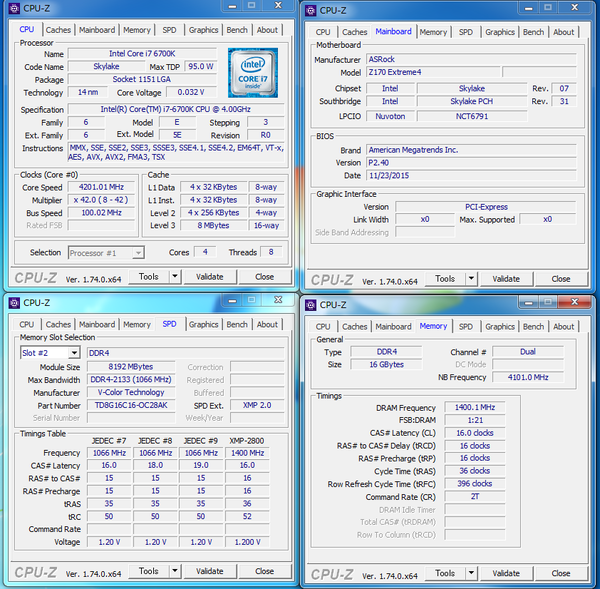This screenshot has height=589, width=600.
Task: Click the Intel Core i7 logo badge
Action: pyautogui.click(x=253, y=73)
